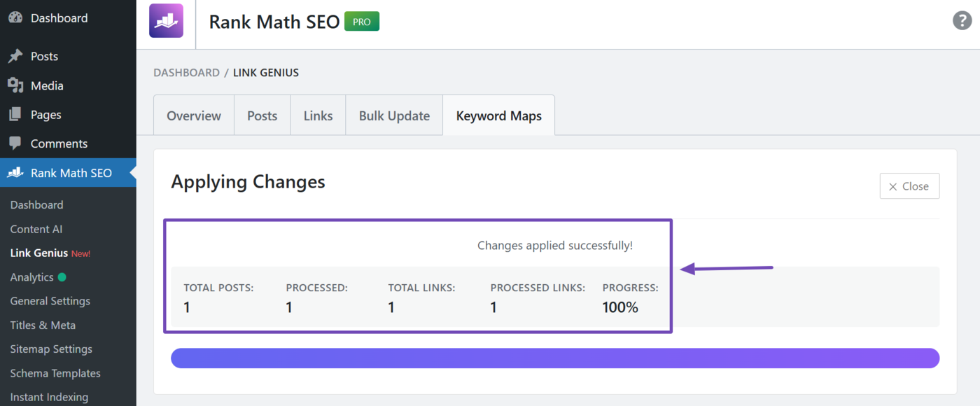The height and width of the screenshot is (406, 980).
Task: Click LINK GENIUS breadcrumb text
Action: point(266,73)
